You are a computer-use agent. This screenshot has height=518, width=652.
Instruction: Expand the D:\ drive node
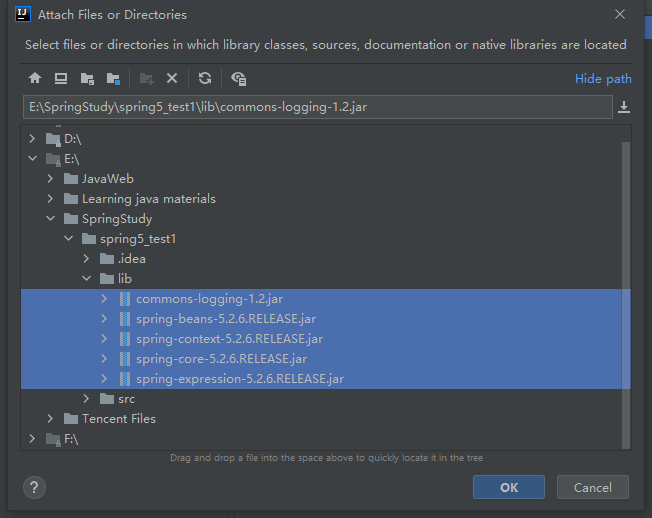tap(32, 139)
